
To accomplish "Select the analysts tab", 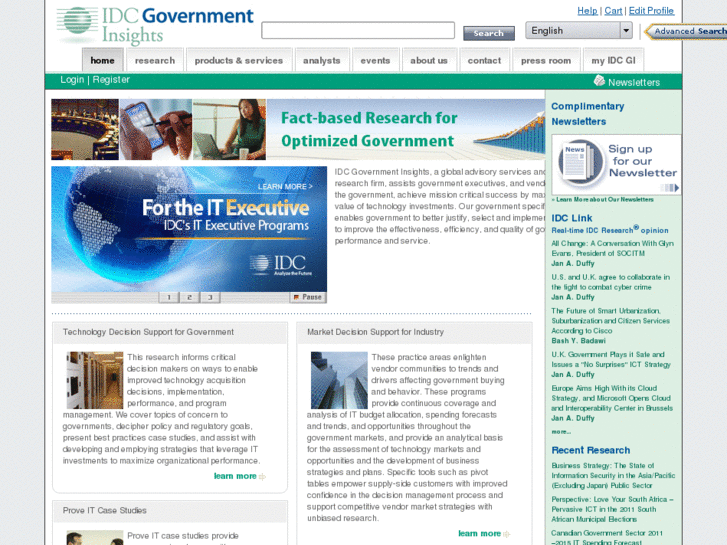I will click(322, 60).
